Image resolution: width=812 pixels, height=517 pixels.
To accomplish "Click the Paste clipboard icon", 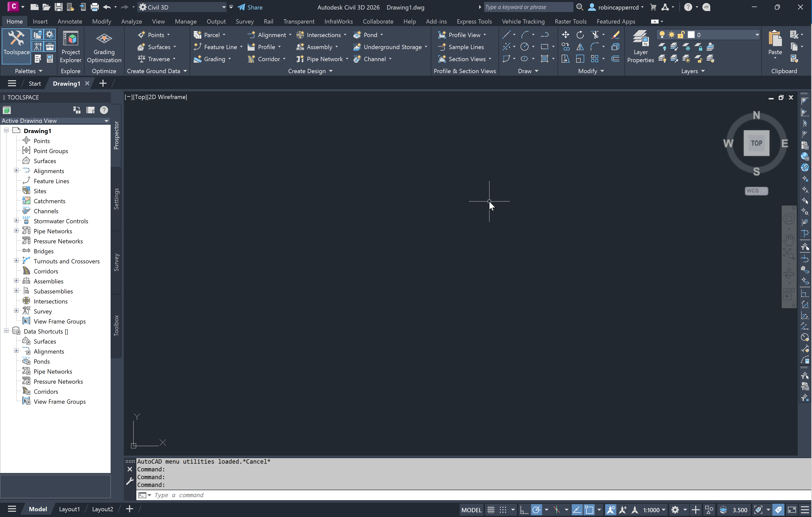I will (x=775, y=39).
